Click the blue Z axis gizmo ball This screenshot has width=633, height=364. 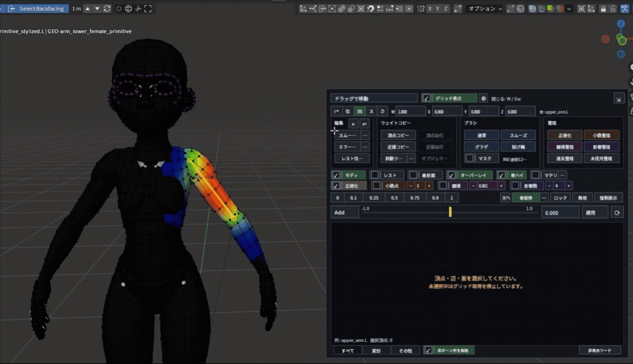(x=621, y=24)
